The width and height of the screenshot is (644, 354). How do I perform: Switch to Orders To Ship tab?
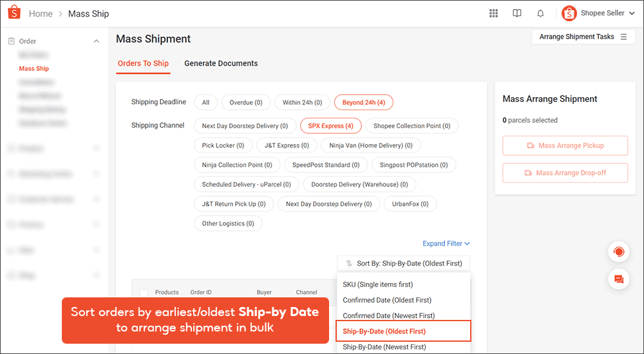[144, 63]
